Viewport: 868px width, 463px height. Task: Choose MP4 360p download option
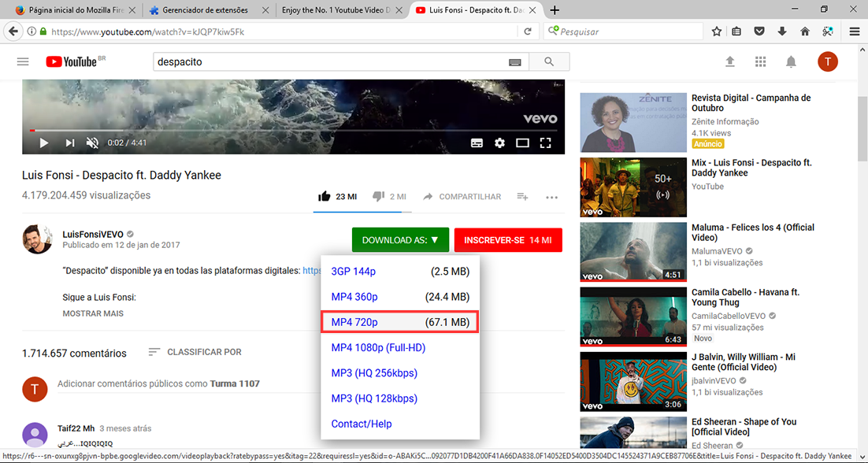click(x=400, y=297)
